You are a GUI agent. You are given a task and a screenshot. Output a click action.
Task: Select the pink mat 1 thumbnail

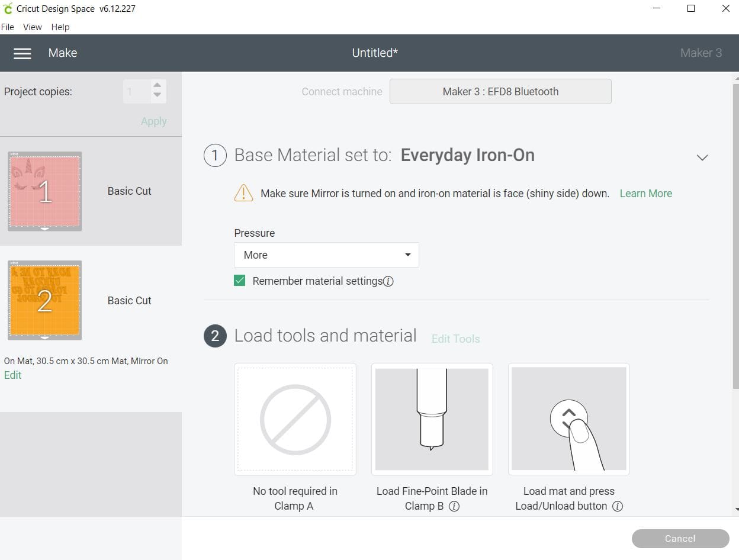(x=44, y=191)
